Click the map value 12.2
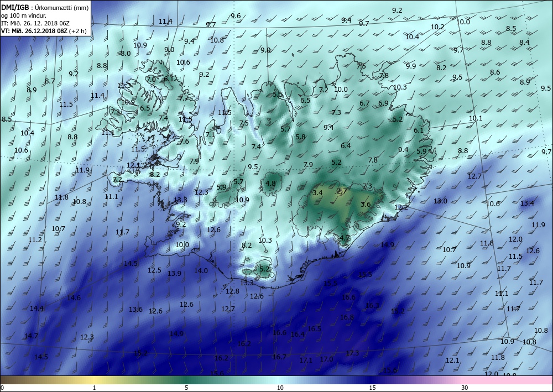Viewport: 553px width, 392px height. (401, 207)
